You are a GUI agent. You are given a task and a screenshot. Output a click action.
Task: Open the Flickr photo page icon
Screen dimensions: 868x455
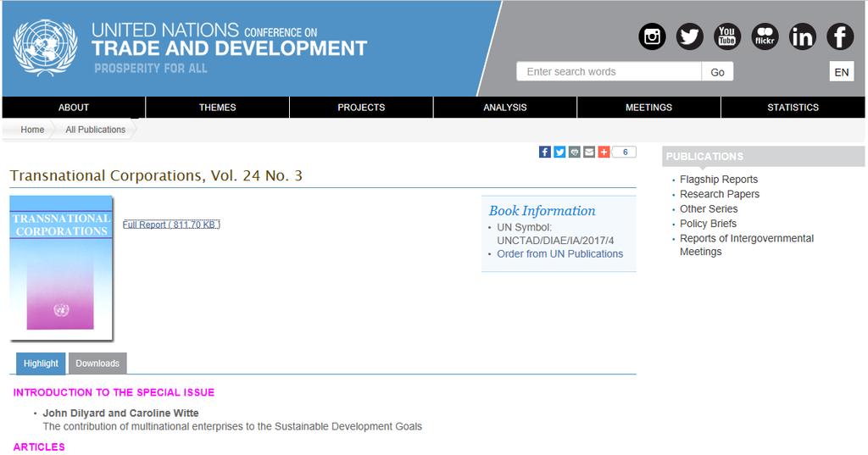(765, 36)
